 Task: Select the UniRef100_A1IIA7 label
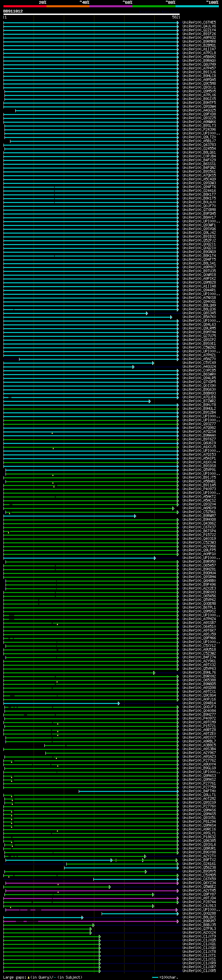point(199,49)
